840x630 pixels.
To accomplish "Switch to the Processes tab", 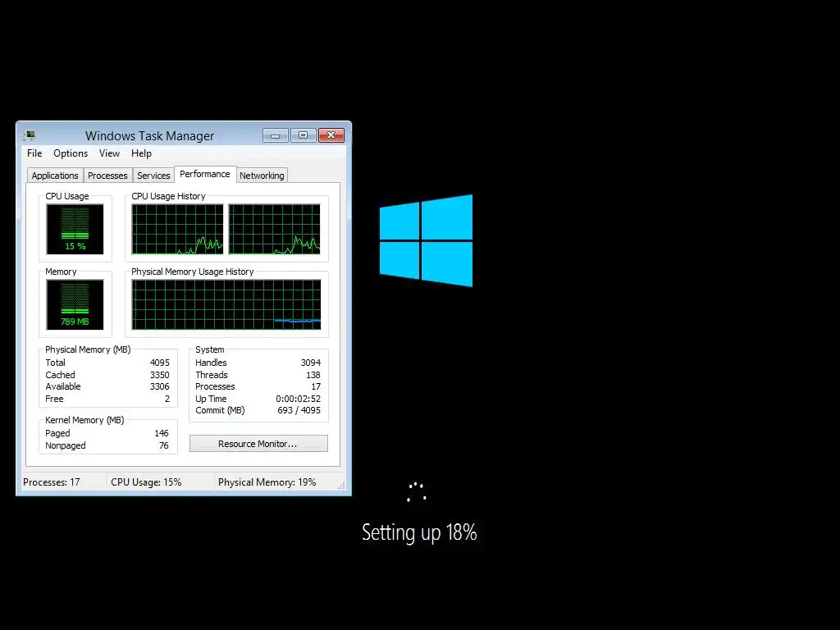I will (107, 176).
